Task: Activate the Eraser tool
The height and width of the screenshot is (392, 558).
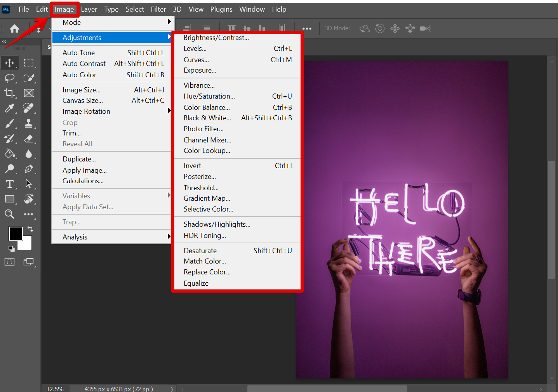Action: 28,139
